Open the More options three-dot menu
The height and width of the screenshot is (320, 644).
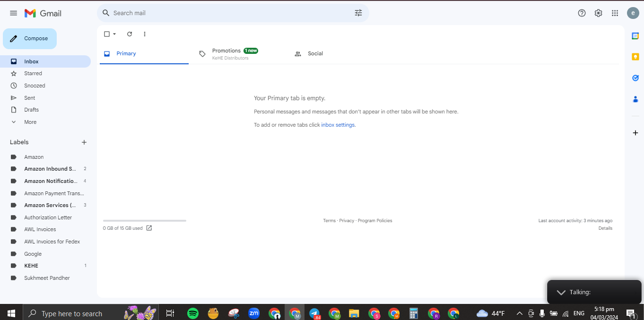pos(145,34)
